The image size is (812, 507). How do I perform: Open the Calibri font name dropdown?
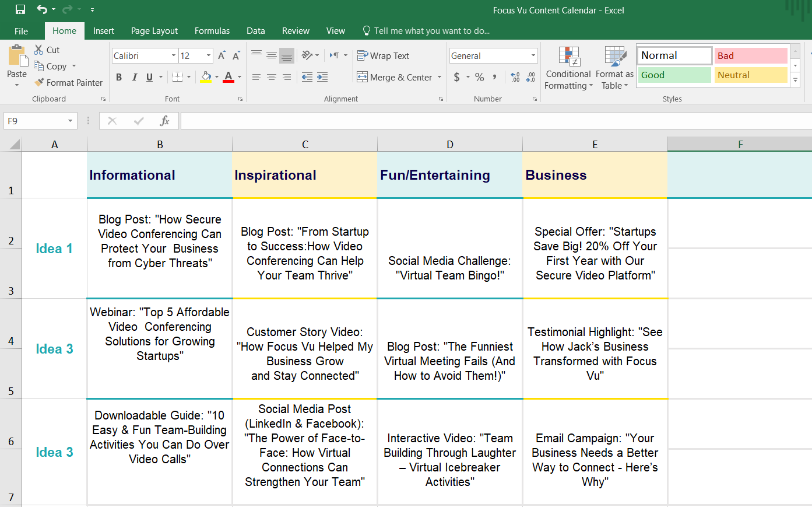[174, 56]
